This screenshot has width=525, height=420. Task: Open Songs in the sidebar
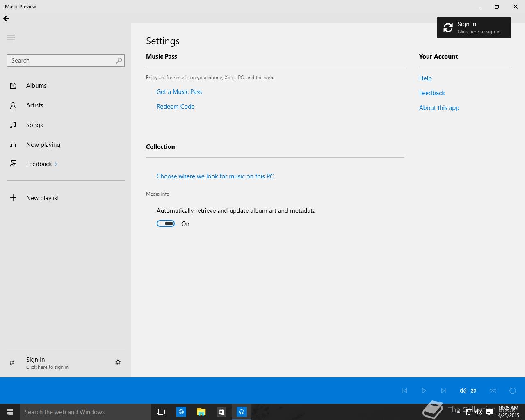66,125
